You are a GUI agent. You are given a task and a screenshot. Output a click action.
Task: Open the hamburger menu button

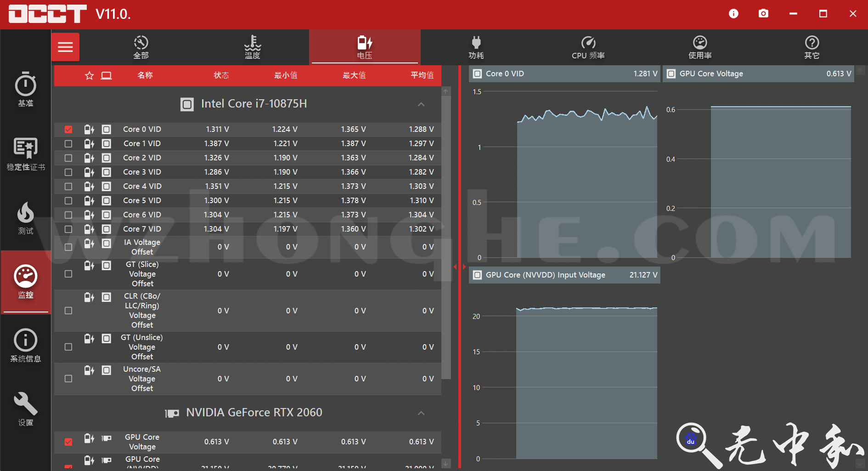pos(65,47)
